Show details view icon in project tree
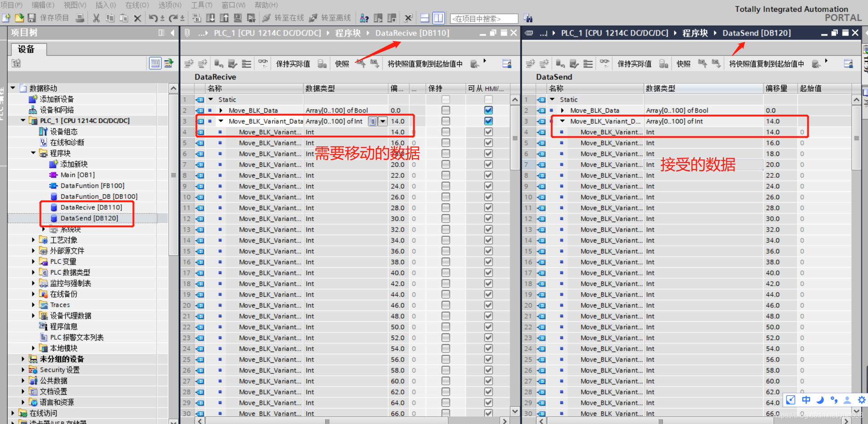The image size is (868, 424). [155, 63]
